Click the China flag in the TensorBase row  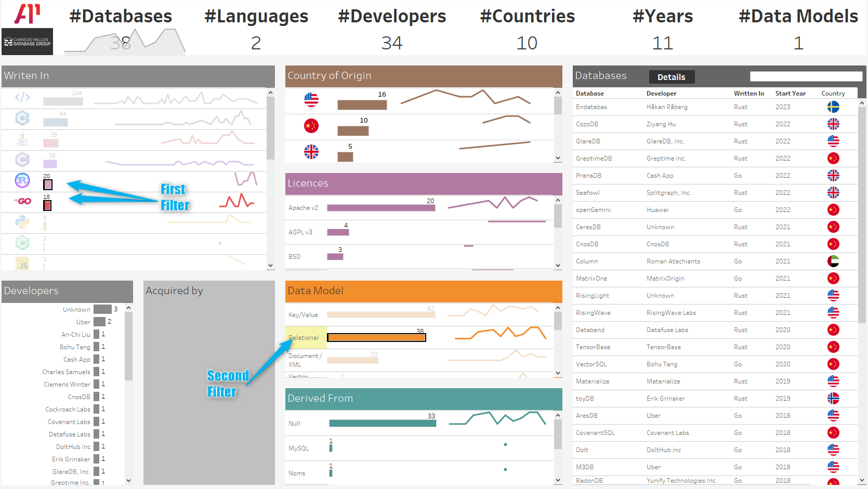click(833, 347)
